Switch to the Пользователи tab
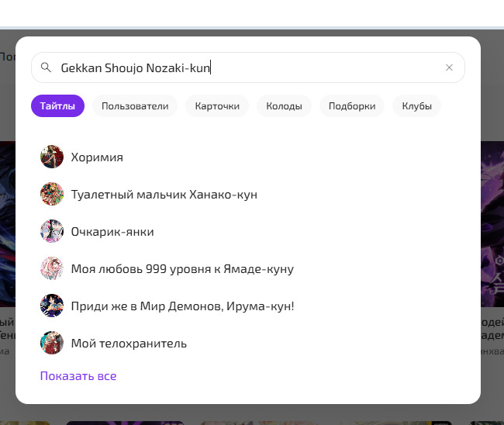Image resolution: width=504 pixels, height=425 pixels. pos(135,106)
